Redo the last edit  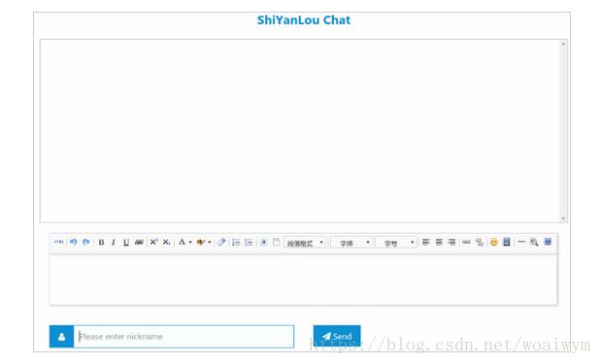[86, 242]
